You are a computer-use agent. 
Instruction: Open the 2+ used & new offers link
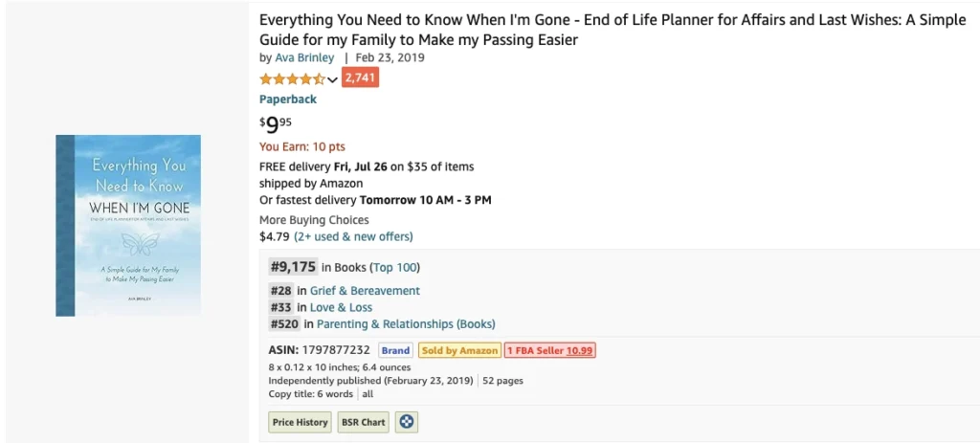coord(353,236)
